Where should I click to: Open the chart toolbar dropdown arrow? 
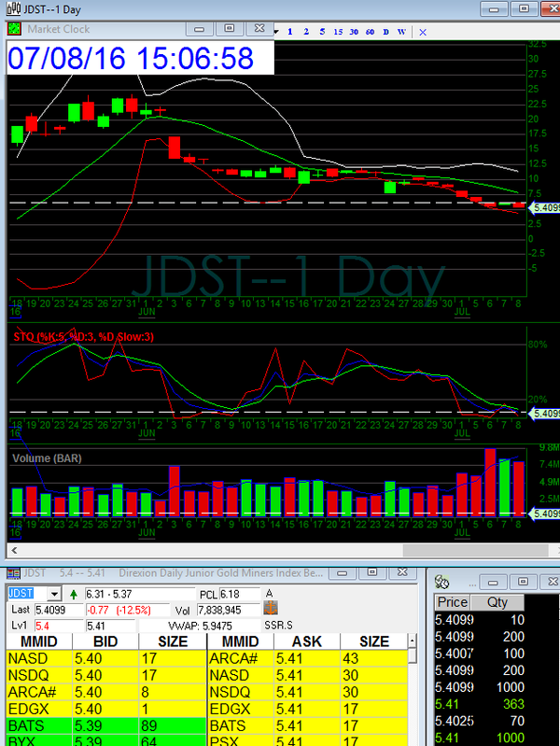277,31
